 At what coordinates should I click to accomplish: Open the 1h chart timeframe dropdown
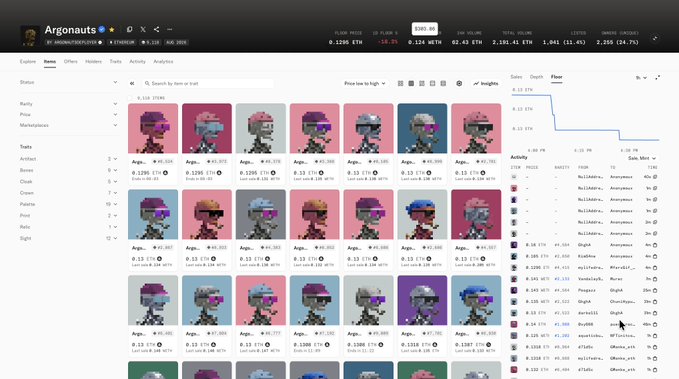point(641,78)
